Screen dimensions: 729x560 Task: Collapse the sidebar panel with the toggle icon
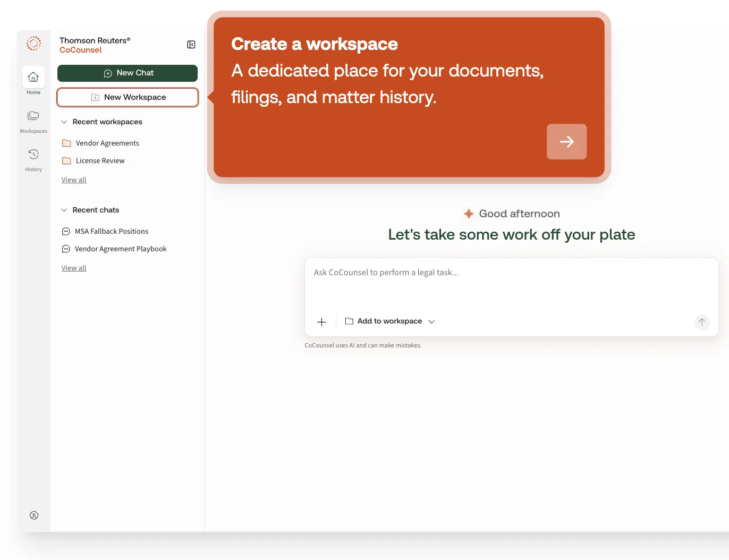click(191, 45)
